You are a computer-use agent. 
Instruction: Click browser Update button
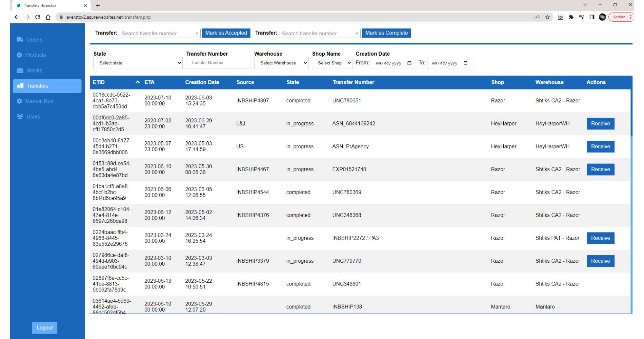[x=621, y=17]
